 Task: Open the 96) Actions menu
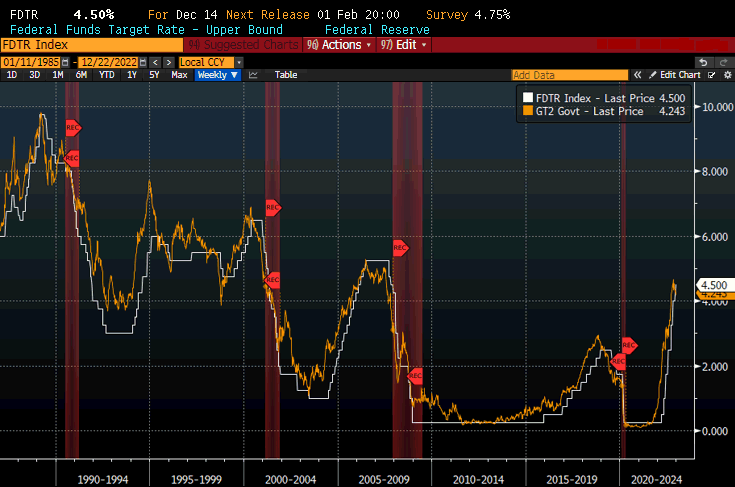[x=339, y=45]
